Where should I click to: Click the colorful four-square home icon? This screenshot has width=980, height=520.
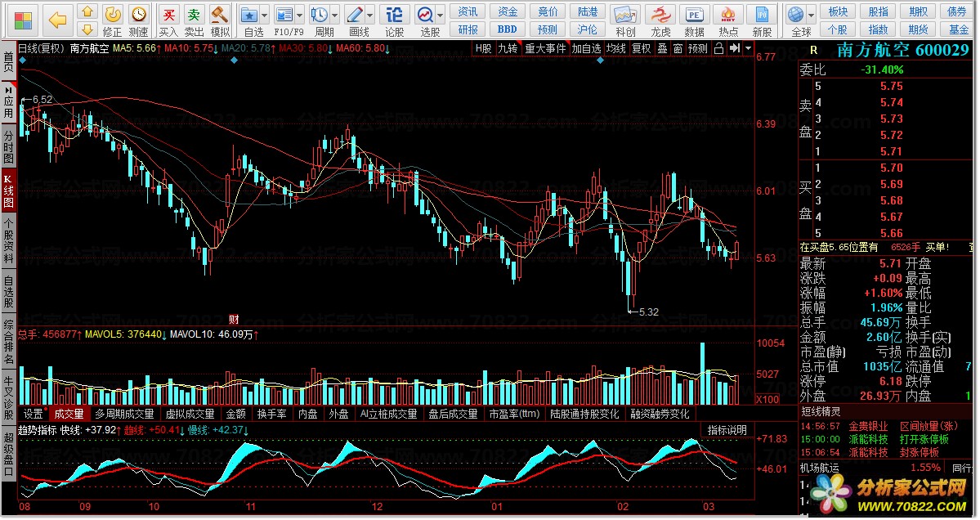coord(23,20)
